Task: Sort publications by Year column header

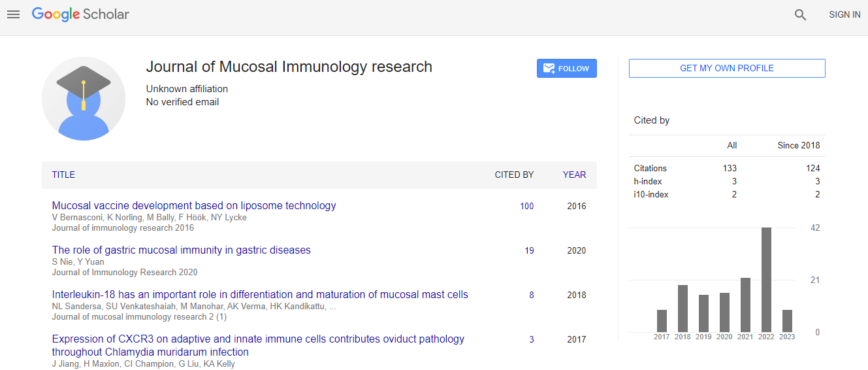Action: [x=574, y=175]
